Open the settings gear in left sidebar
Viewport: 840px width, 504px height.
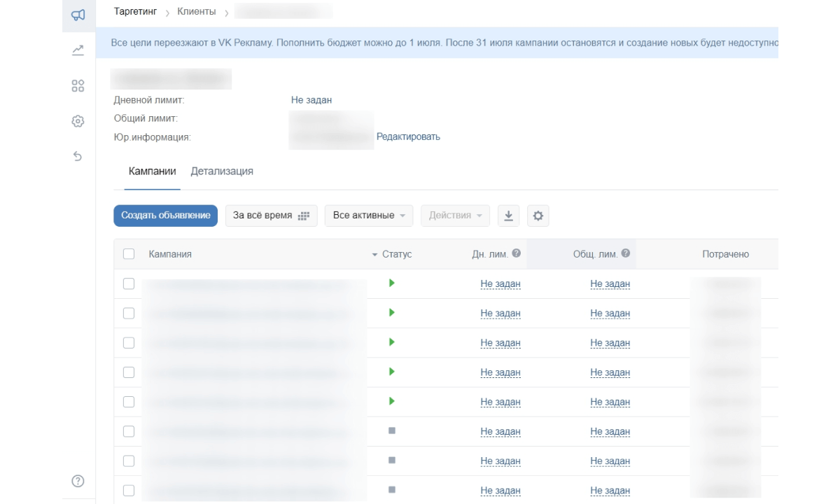[78, 121]
